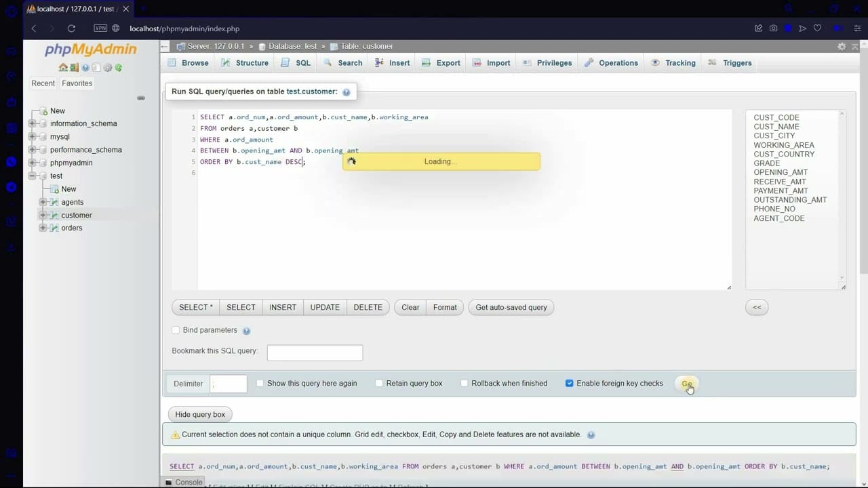Check 'Show this query here again'
Viewport: 868px width, 488px height.
coord(260,384)
